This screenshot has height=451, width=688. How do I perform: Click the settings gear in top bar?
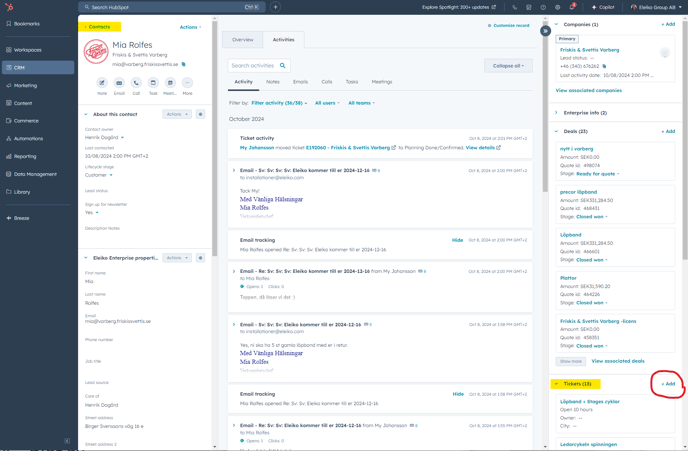(x=558, y=7)
